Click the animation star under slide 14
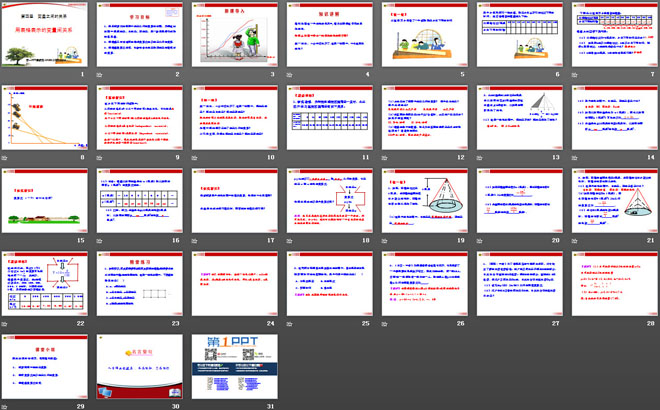Viewport: 660px width, 410px height. (575, 158)
